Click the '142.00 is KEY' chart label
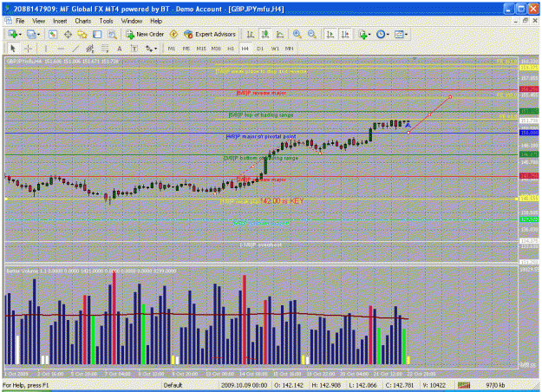 coord(281,201)
